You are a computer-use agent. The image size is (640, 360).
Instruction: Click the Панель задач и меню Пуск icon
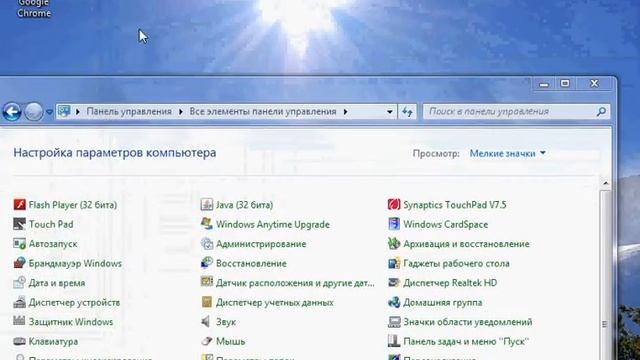(394, 341)
